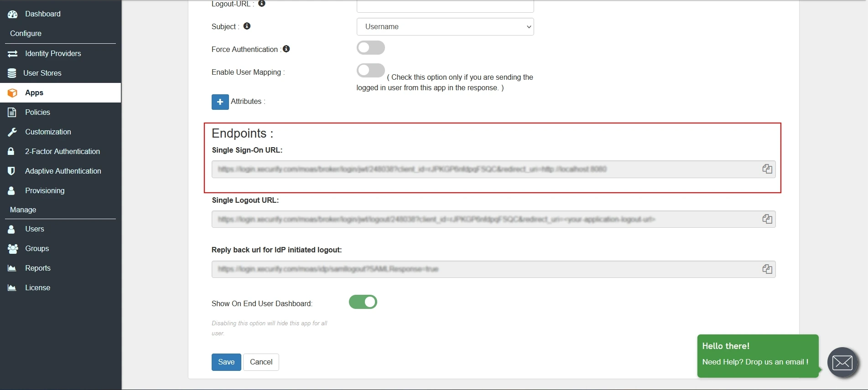Click the info icon next to Subject
868x390 pixels.
coord(247,26)
